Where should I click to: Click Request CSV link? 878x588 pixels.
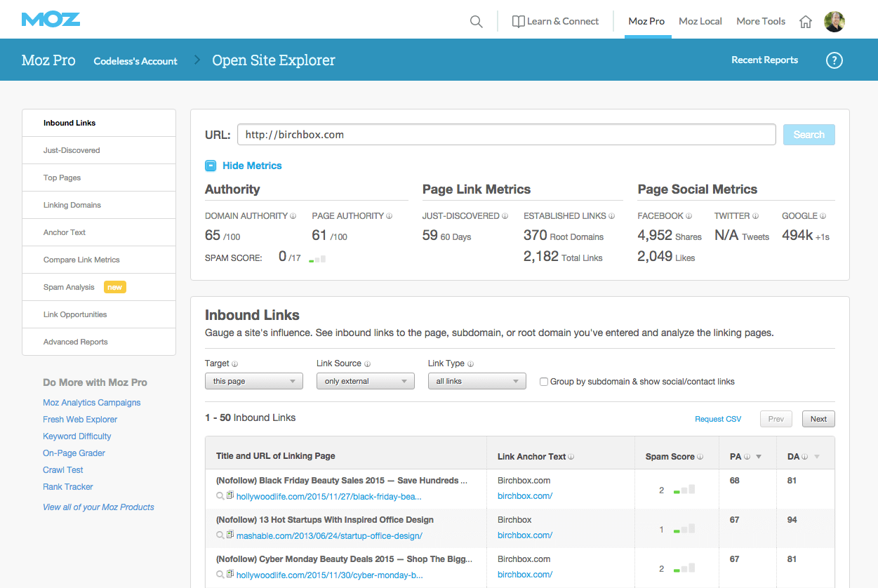pos(718,419)
